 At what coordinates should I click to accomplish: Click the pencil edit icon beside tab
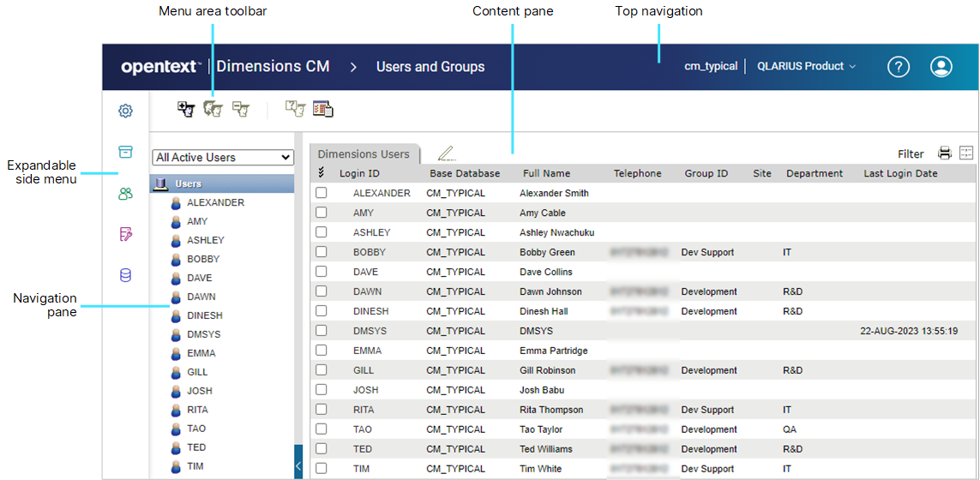[x=446, y=153]
